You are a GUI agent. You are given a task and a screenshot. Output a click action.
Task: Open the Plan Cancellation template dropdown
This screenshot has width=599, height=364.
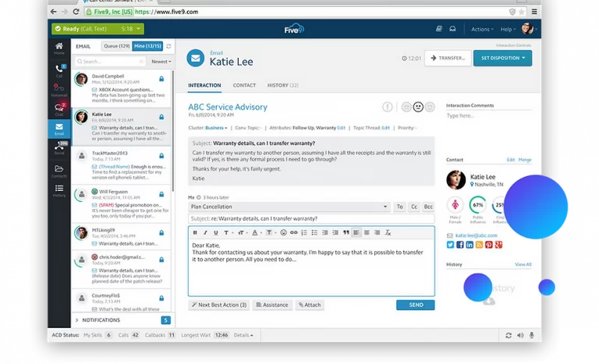pyautogui.click(x=289, y=207)
